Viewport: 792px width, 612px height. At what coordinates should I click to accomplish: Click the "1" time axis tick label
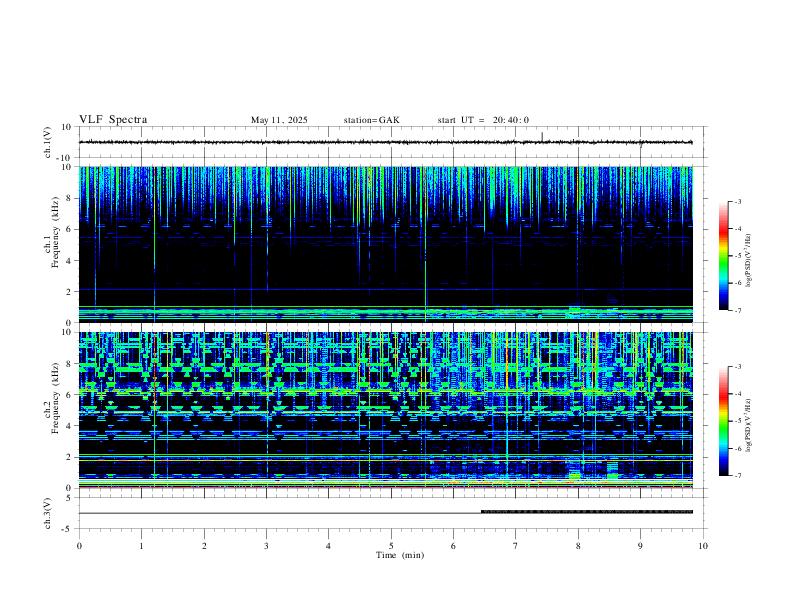click(141, 546)
